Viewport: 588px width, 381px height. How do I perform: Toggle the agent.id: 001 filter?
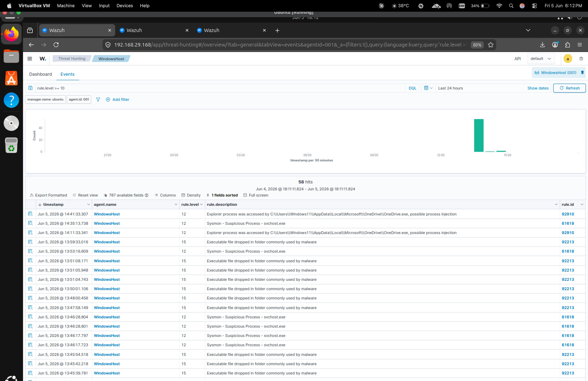click(x=79, y=99)
